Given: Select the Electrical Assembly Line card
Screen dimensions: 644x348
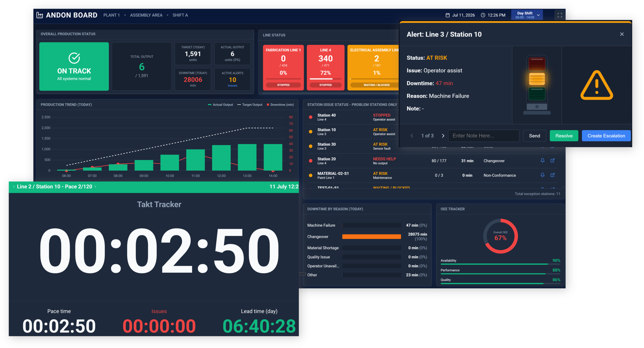Looking at the screenshot, I should (x=373, y=67).
